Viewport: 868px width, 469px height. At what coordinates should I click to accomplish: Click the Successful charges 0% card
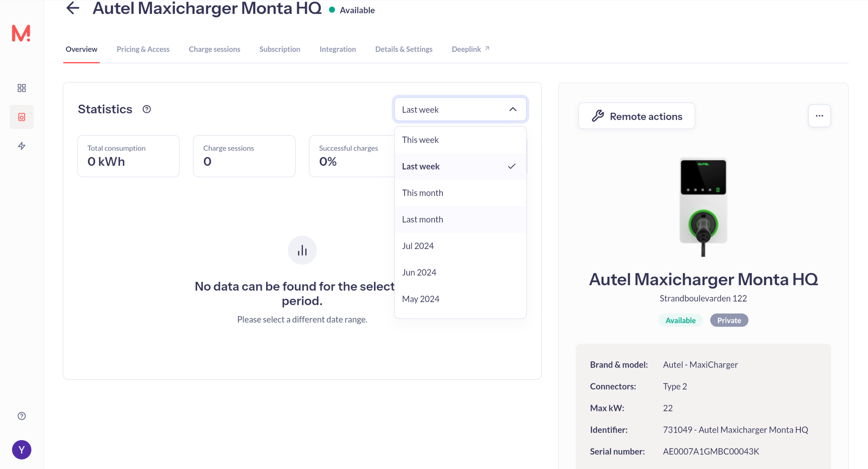[352, 156]
